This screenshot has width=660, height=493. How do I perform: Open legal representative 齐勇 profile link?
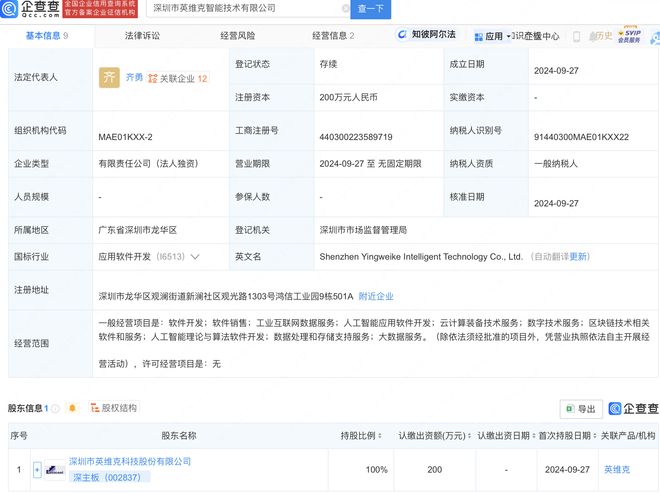pyautogui.click(x=134, y=77)
